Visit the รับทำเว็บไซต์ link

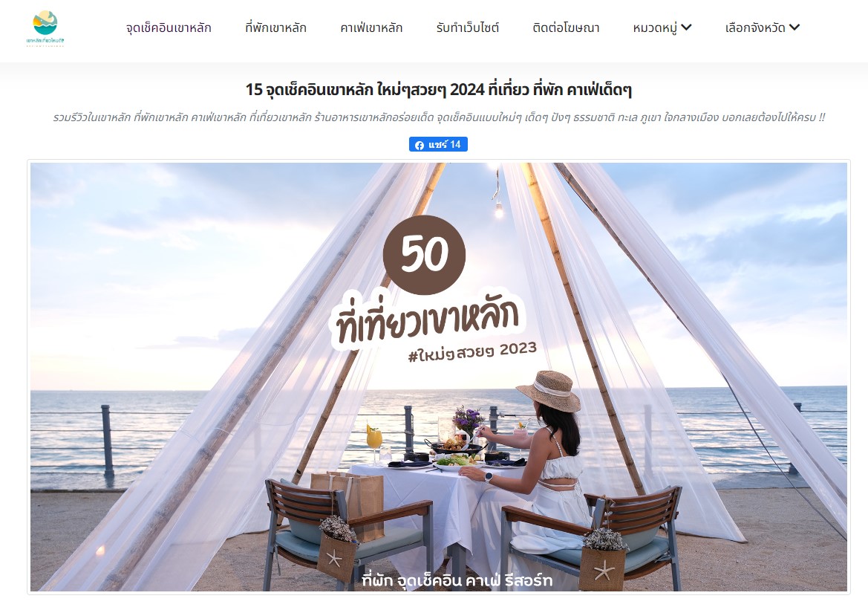[468, 27]
